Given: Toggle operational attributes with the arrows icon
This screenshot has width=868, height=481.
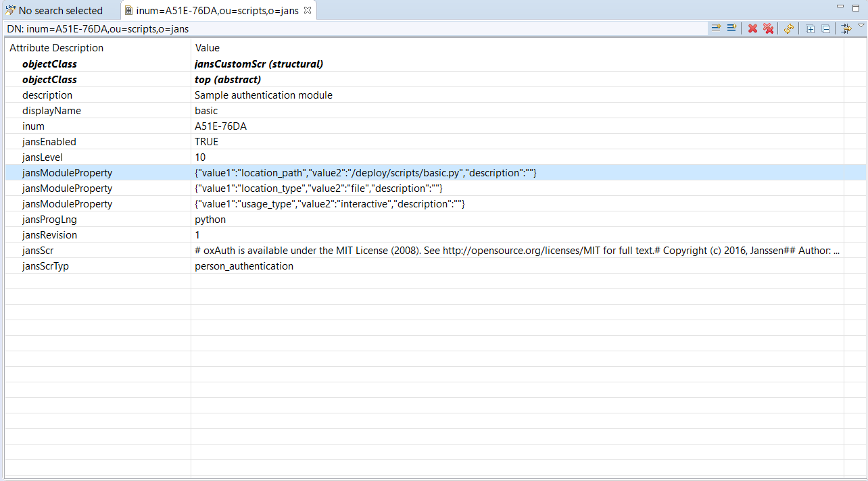Looking at the screenshot, I should click(846, 28).
